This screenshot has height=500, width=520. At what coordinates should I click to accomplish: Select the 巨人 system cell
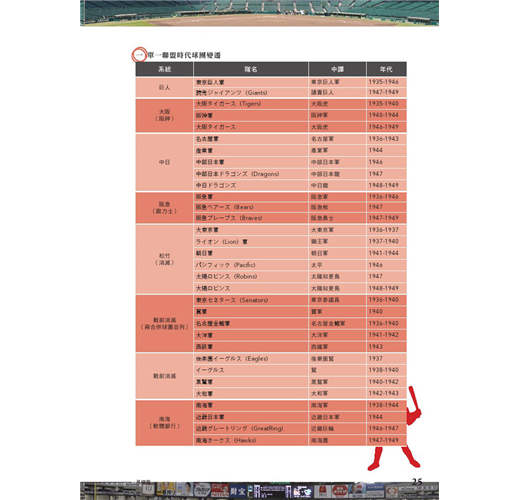[x=164, y=87]
